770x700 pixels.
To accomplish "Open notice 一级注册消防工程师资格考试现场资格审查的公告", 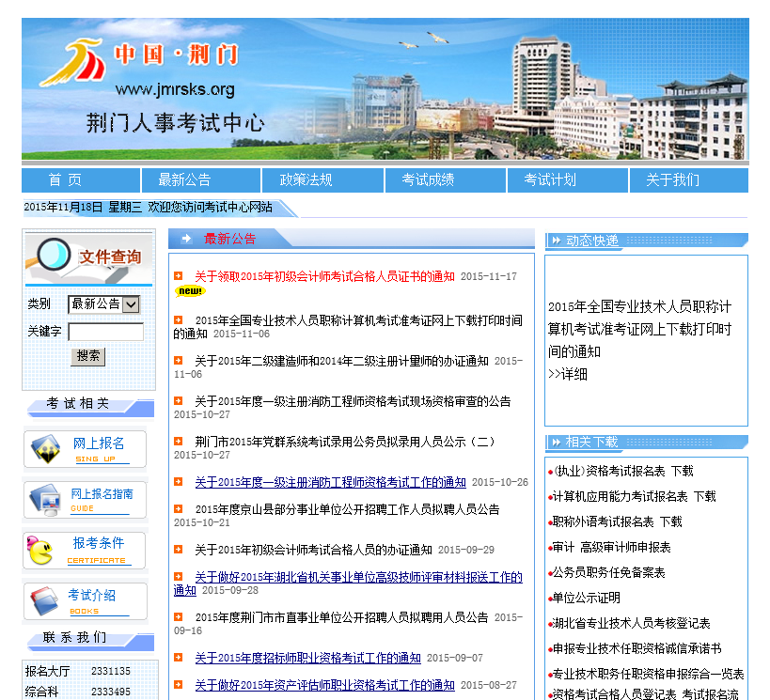I will [x=353, y=401].
